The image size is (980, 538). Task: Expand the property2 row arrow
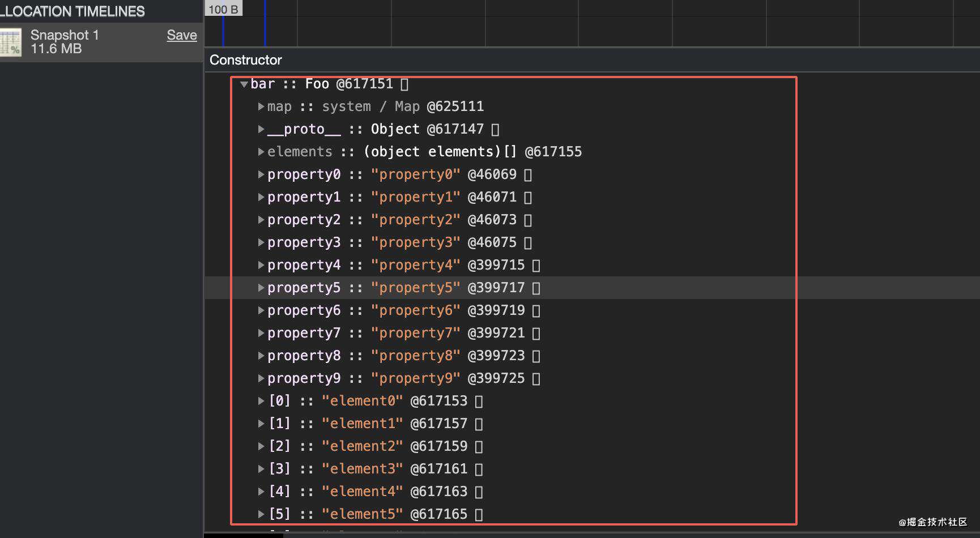tap(261, 220)
